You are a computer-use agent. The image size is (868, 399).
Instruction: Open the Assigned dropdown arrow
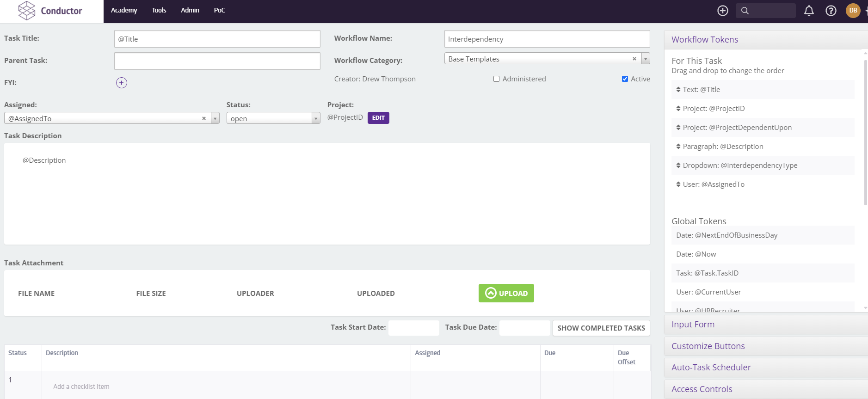(215, 118)
